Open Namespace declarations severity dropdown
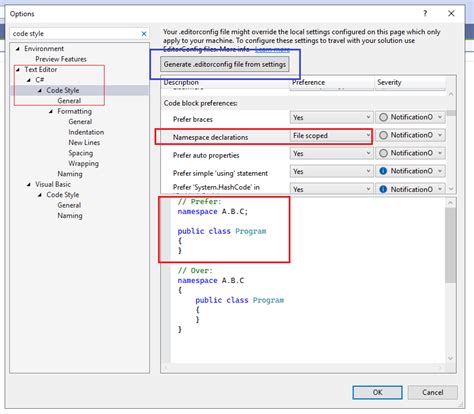The width and height of the screenshot is (474, 414). 410,135
